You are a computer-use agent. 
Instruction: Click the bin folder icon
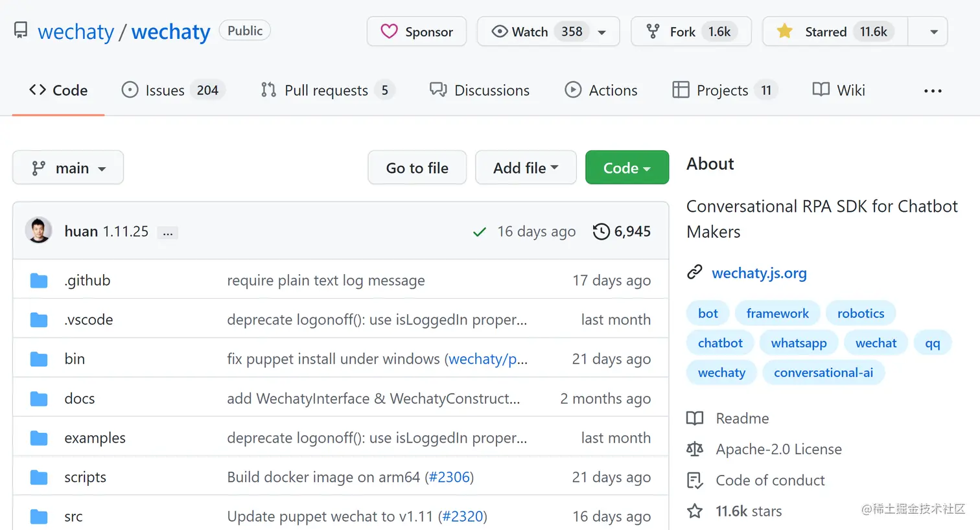(39, 359)
